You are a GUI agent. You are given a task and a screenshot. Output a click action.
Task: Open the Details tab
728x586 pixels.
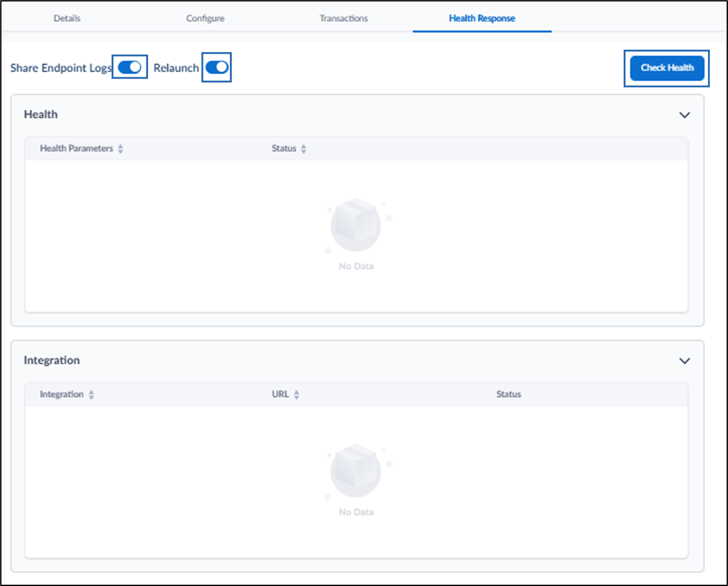(x=67, y=18)
